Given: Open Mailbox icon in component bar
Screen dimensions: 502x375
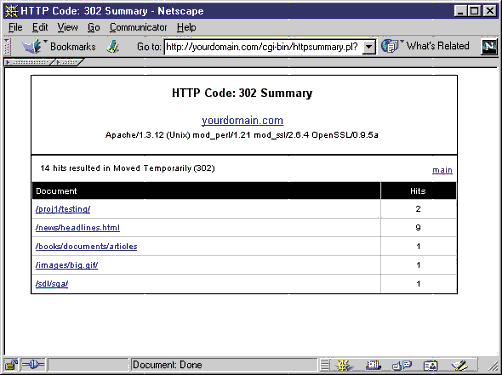Looking at the screenshot, I should coord(373,365).
